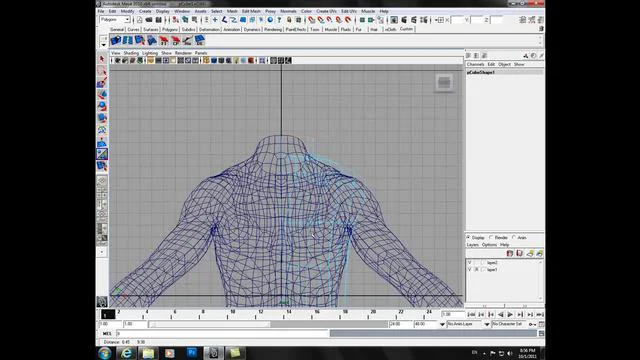Open viewport Panels menu
This screenshot has height=360, width=640.
201,53
